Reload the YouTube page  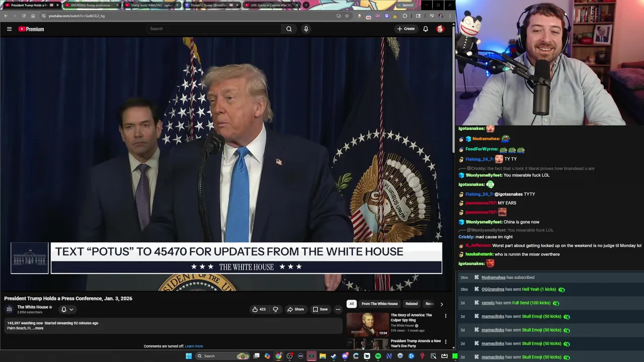click(x=24, y=16)
